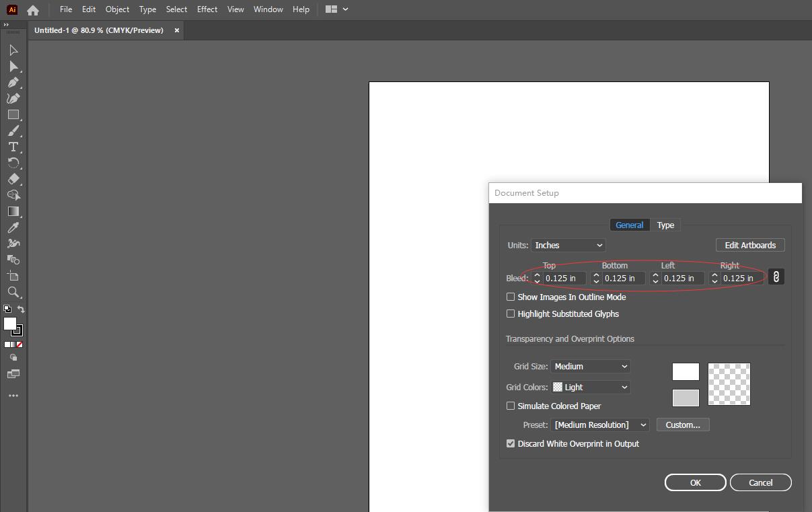
Task: Open the Grid Size dropdown
Action: (x=590, y=366)
